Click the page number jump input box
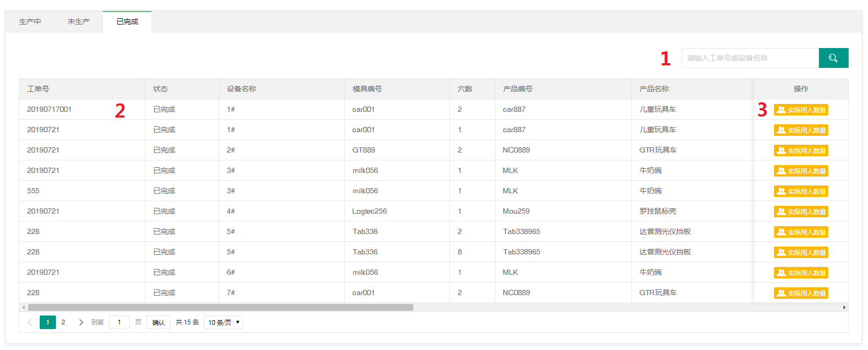868x350 pixels. [119, 322]
